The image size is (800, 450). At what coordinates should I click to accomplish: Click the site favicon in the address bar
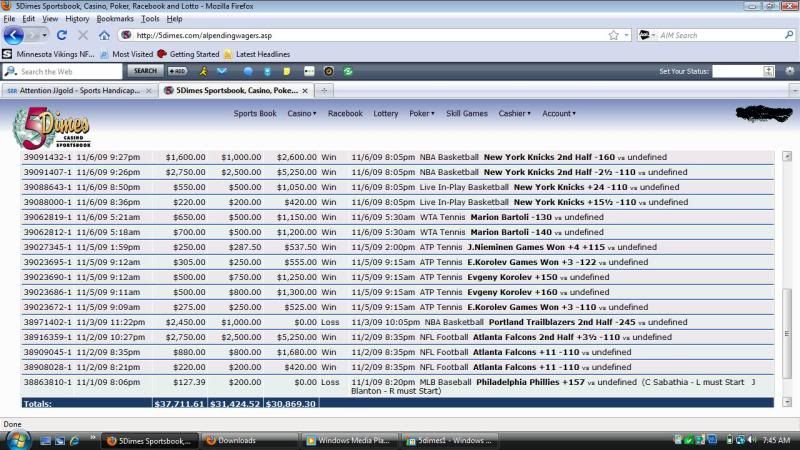pyautogui.click(x=127, y=35)
